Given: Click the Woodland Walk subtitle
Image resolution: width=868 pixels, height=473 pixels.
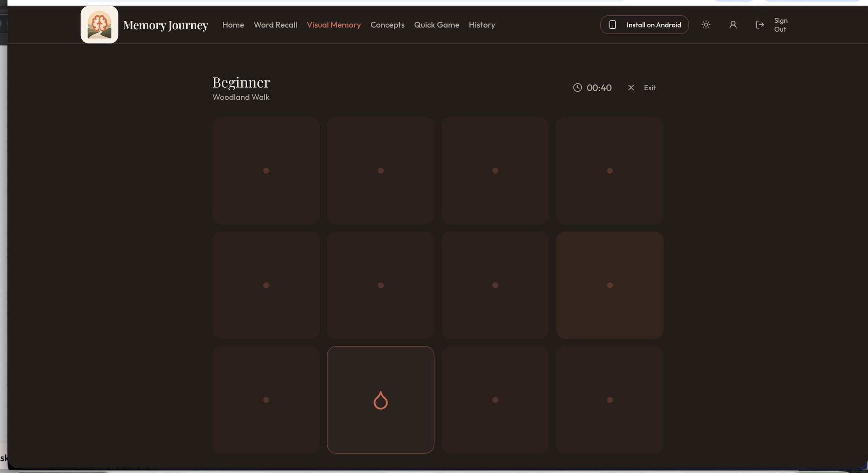Looking at the screenshot, I should (x=241, y=97).
